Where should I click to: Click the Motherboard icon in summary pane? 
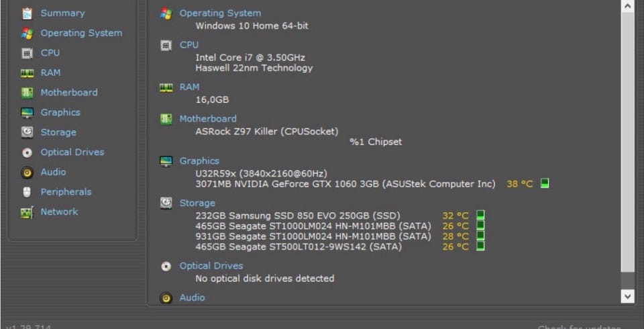click(x=166, y=120)
